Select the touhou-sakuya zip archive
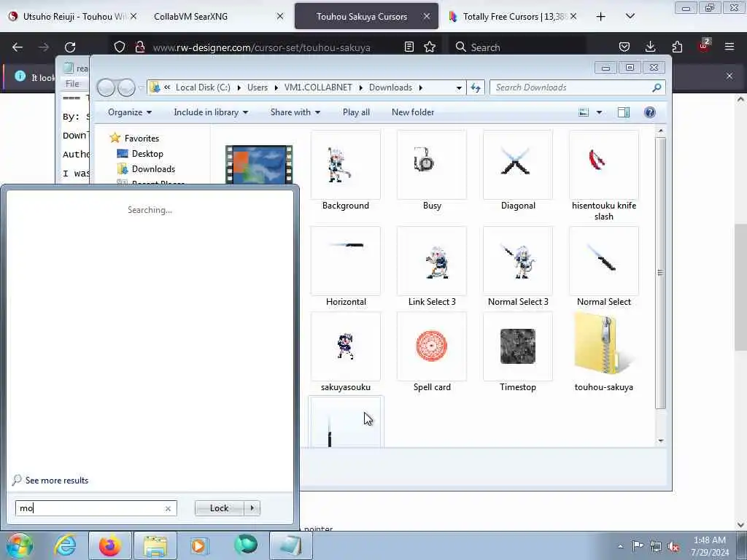Viewport: 747px width, 560px height. tap(603, 352)
